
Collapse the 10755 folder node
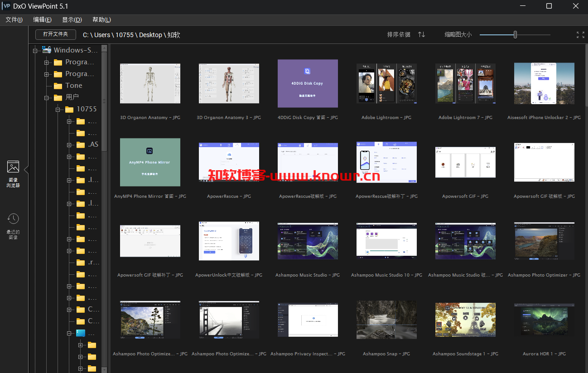pos(58,110)
